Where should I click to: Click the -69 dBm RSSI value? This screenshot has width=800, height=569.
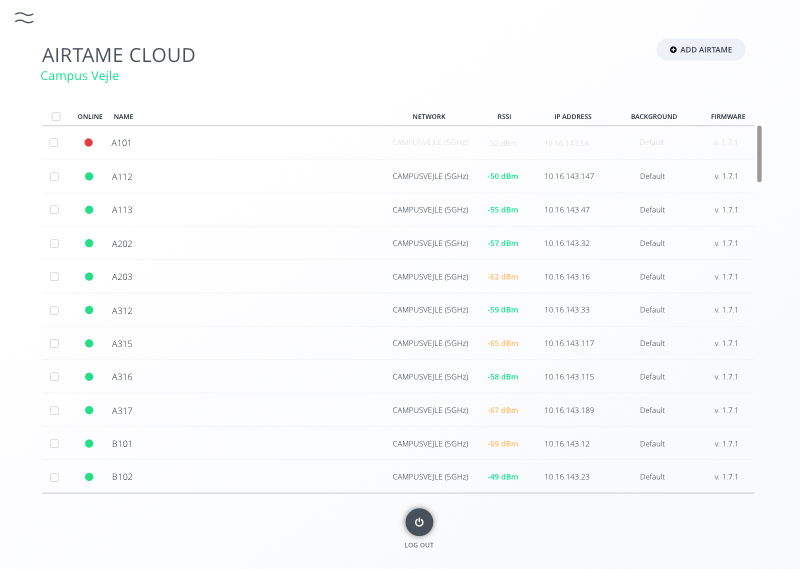[503, 443]
